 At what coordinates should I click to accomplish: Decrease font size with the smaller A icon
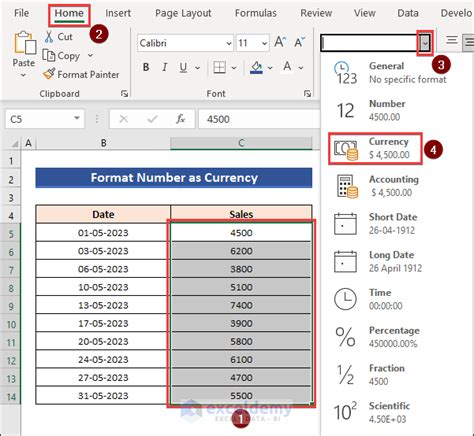click(300, 42)
